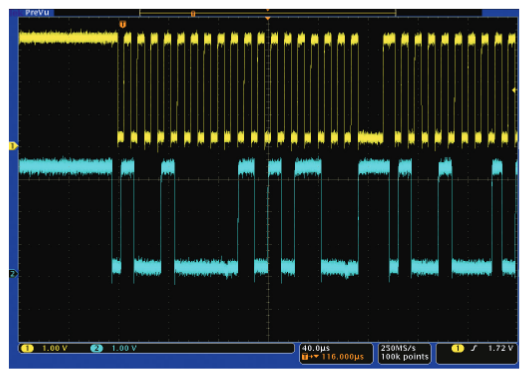Click the 40.0µs horizontal scale readout

(x=316, y=348)
